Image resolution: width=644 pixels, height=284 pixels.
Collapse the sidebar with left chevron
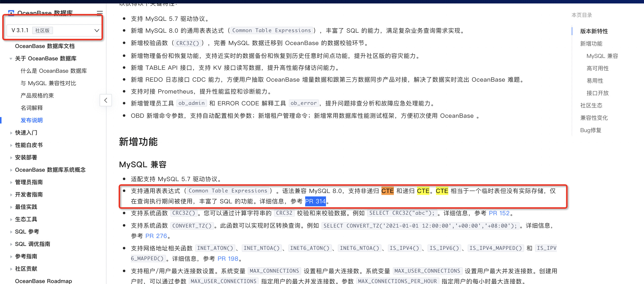106,100
